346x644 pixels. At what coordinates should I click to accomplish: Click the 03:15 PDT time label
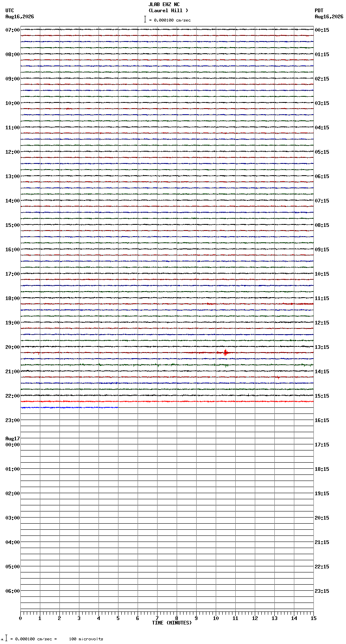(322, 103)
